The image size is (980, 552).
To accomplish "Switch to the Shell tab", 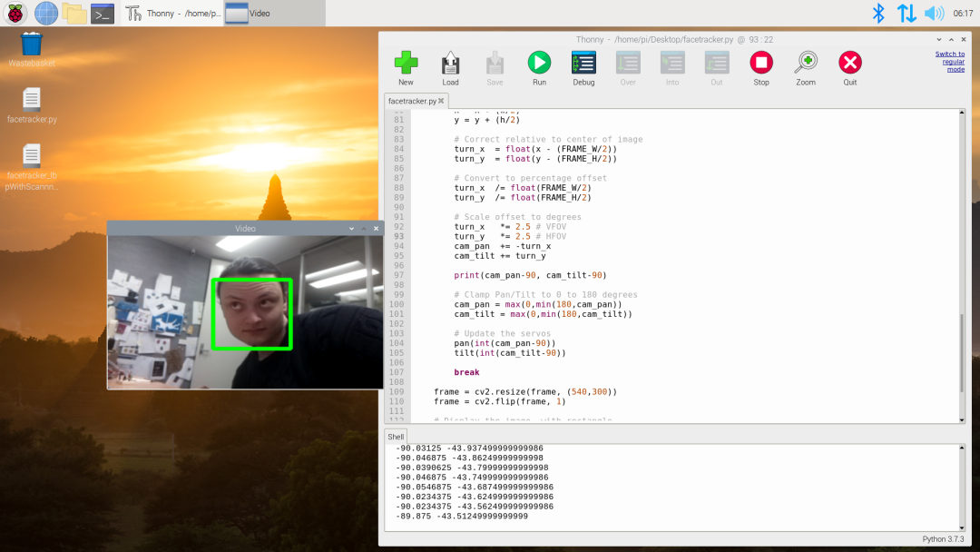I will pyautogui.click(x=396, y=437).
